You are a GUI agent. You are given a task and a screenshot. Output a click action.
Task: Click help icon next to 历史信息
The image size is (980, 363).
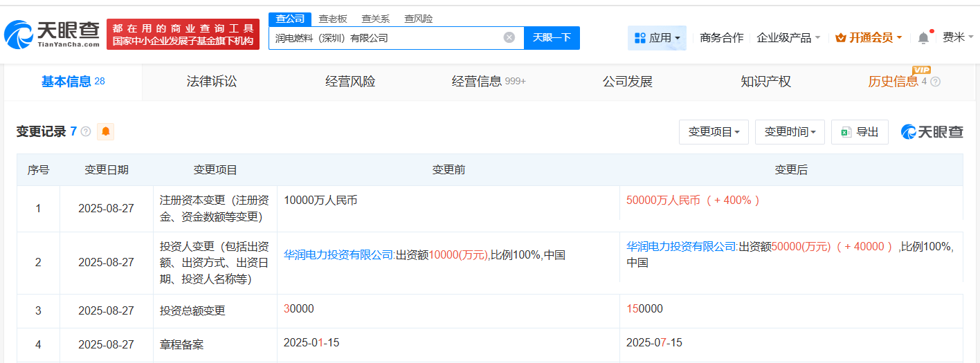pos(936,82)
